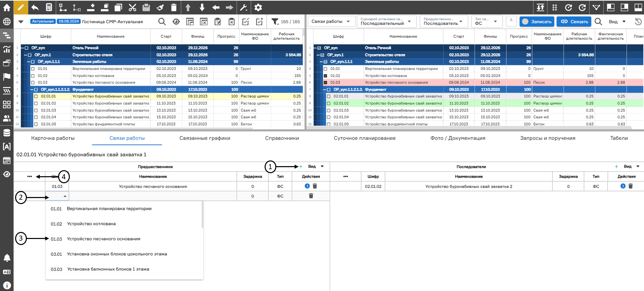This screenshot has height=291, width=644.
Task: Click the scissors cut icon
Action: (133, 7)
